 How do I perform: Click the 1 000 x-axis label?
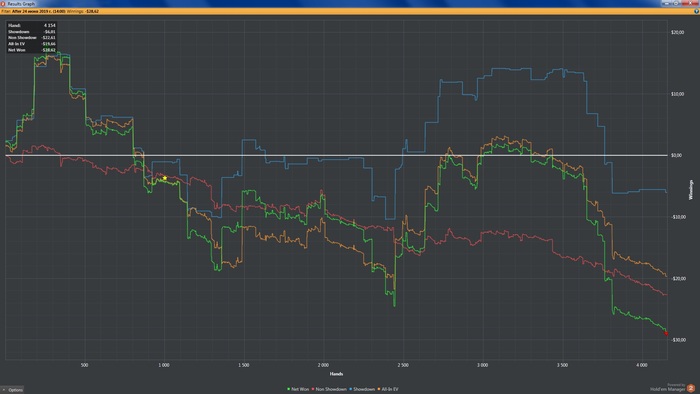click(164, 365)
